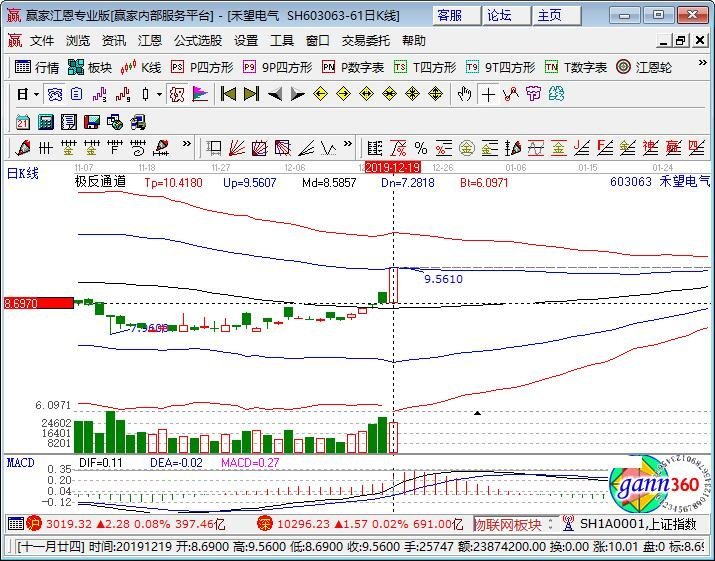Select the Gann fan lines tool
Screen dimensions: 715x561
236,148
